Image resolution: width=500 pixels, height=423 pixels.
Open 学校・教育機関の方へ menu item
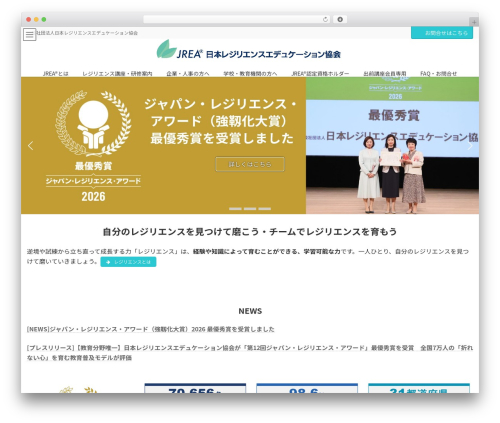(250, 73)
